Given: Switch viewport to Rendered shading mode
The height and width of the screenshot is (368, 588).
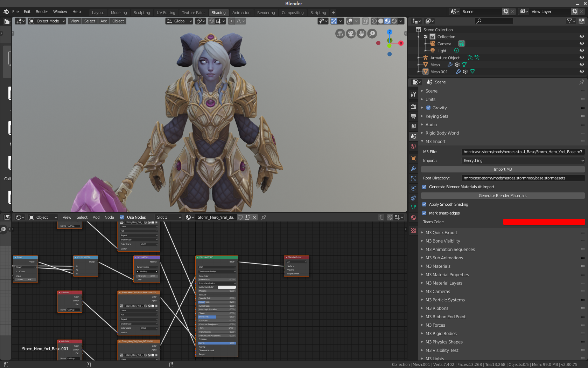Looking at the screenshot, I should (x=394, y=21).
